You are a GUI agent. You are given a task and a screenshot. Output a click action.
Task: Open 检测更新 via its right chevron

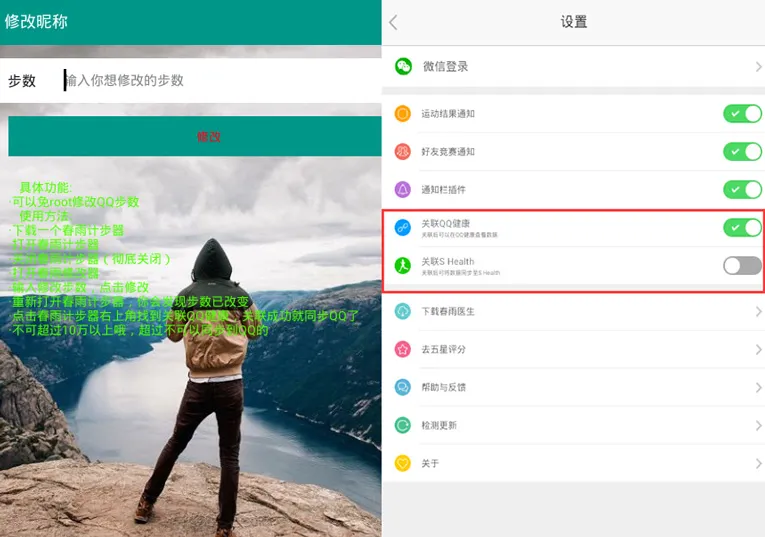pos(758,426)
